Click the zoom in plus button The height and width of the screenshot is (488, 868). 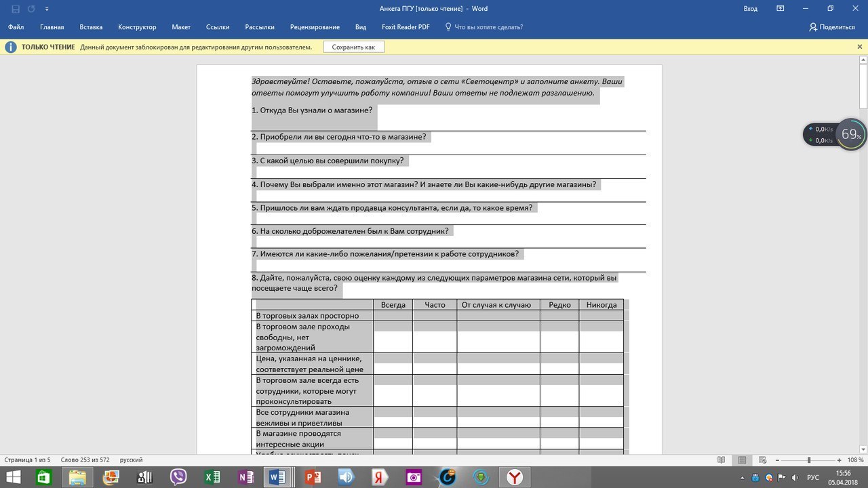pos(840,460)
